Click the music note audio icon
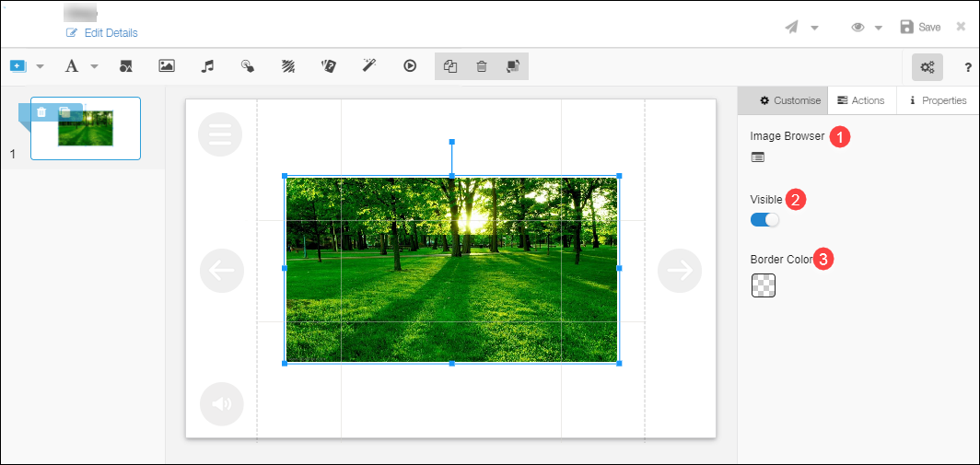 (x=208, y=66)
